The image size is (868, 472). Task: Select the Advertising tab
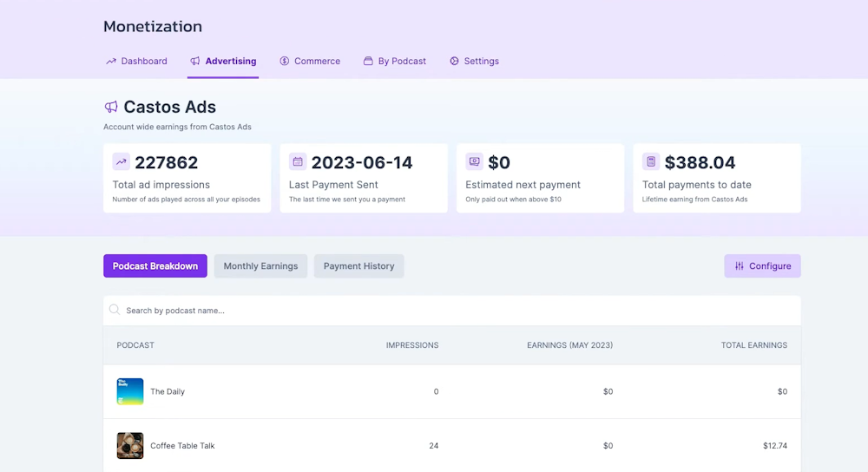pos(223,61)
